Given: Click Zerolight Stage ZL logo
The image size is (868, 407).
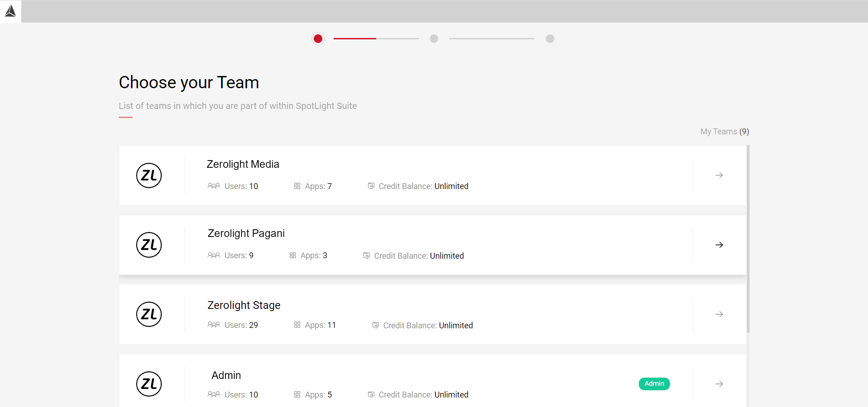Looking at the screenshot, I should pyautogui.click(x=149, y=314).
